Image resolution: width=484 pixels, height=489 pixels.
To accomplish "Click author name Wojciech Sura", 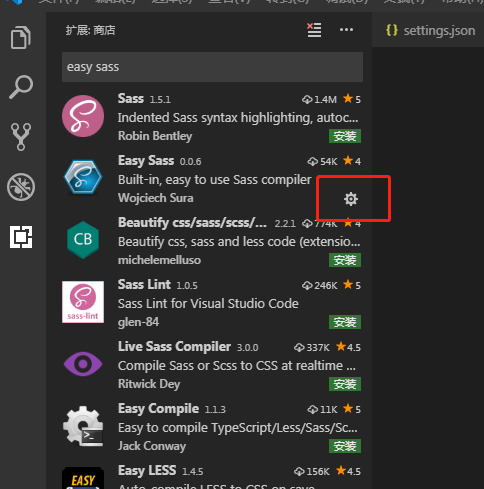I will tap(156, 198).
